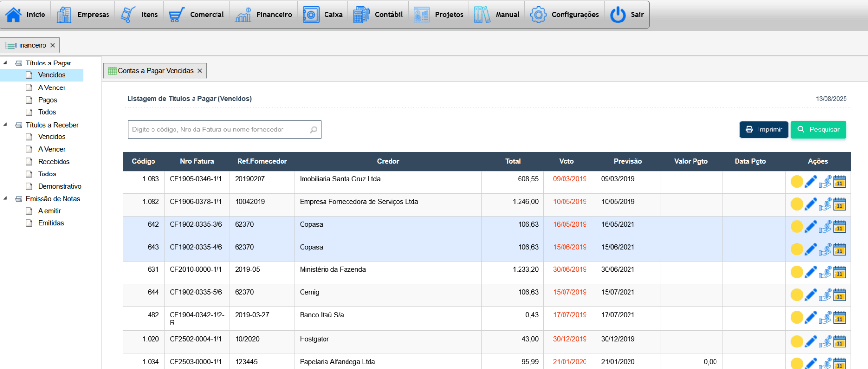Collapse the Emissão de Notas tree node

[5, 198]
